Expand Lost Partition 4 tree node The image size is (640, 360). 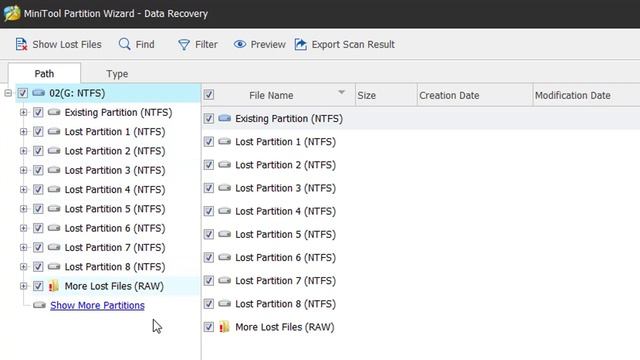[x=23, y=189]
